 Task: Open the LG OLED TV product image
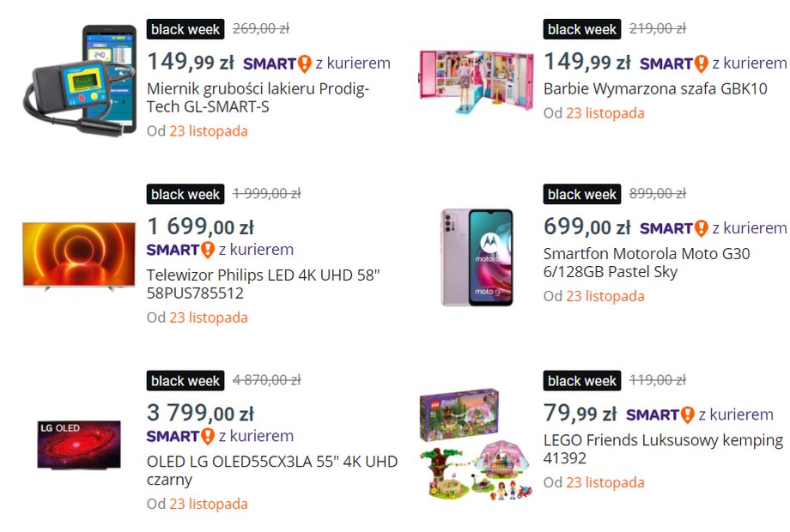(79, 444)
